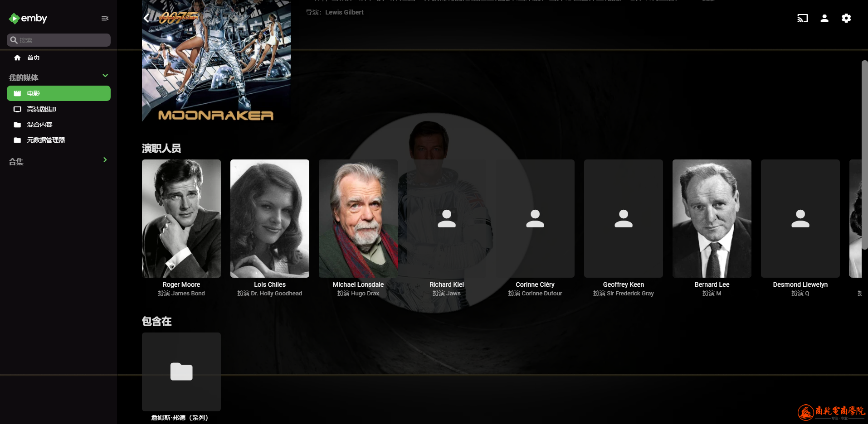Click the Geoffrey Keen name link
Image resolution: width=868 pixels, height=424 pixels.
(624, 284)
